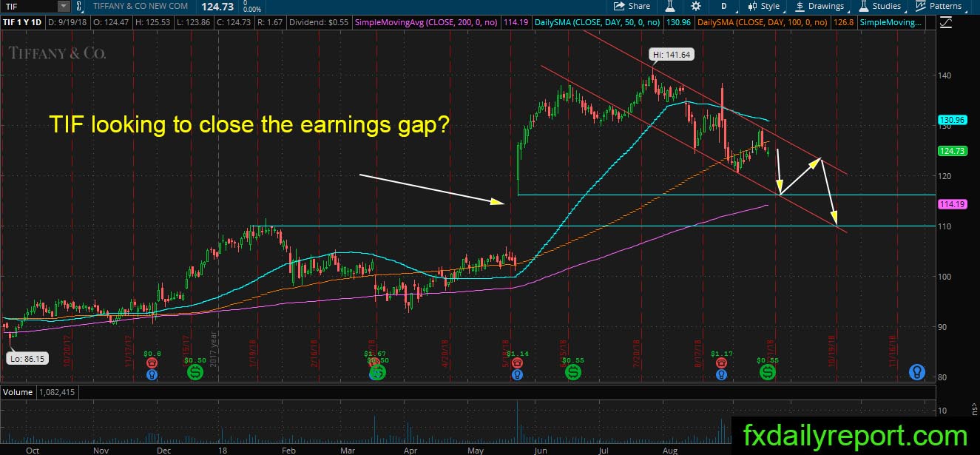This screenshot has height=455, width=980.
Task: Open the Style menu
Action: point(765,6)
